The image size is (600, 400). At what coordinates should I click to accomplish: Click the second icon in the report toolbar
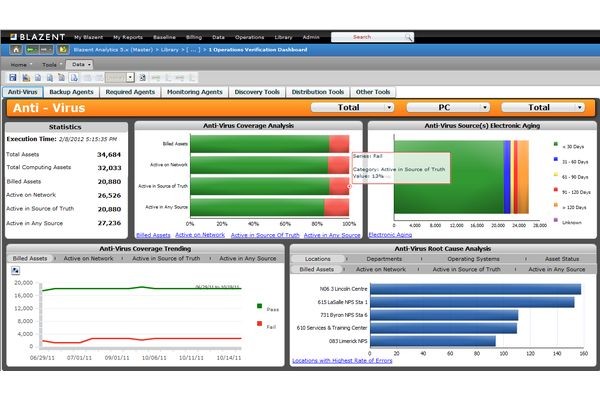click(x=24, y=77)
